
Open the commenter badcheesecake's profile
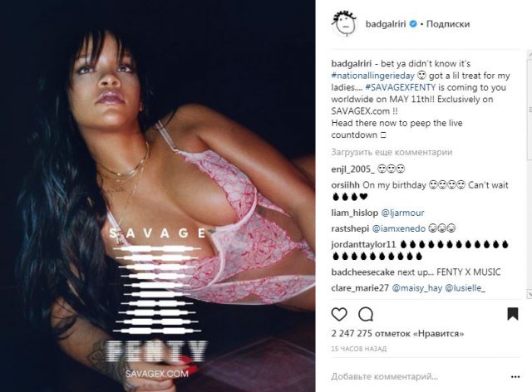[362, 272]
